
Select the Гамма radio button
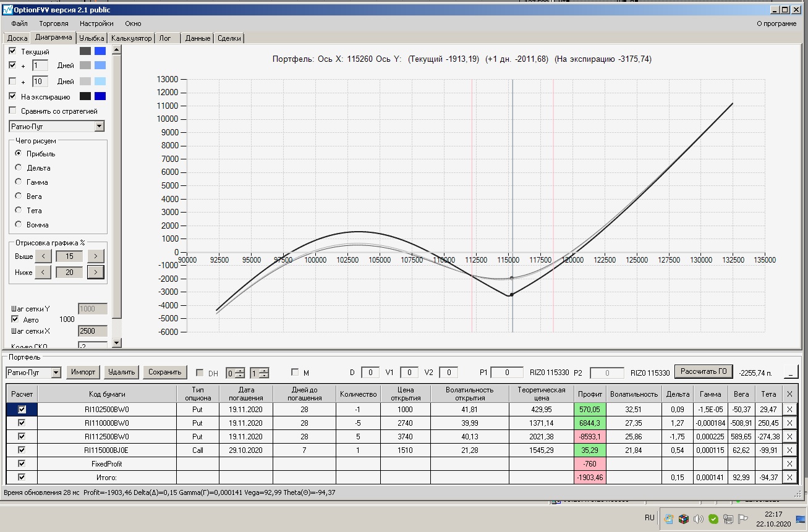coord(19,182)
